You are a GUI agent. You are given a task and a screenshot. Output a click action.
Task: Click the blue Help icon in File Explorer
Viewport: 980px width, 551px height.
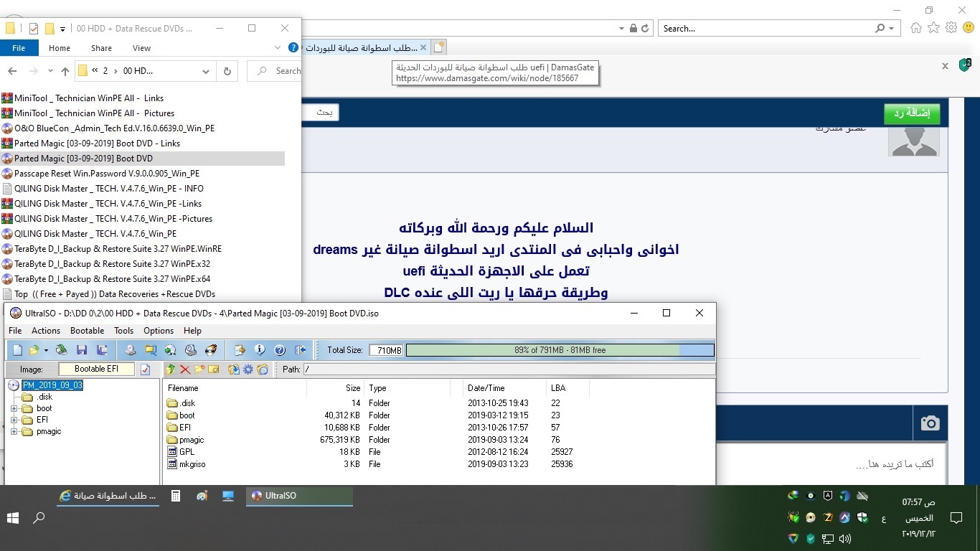(293, 48)
